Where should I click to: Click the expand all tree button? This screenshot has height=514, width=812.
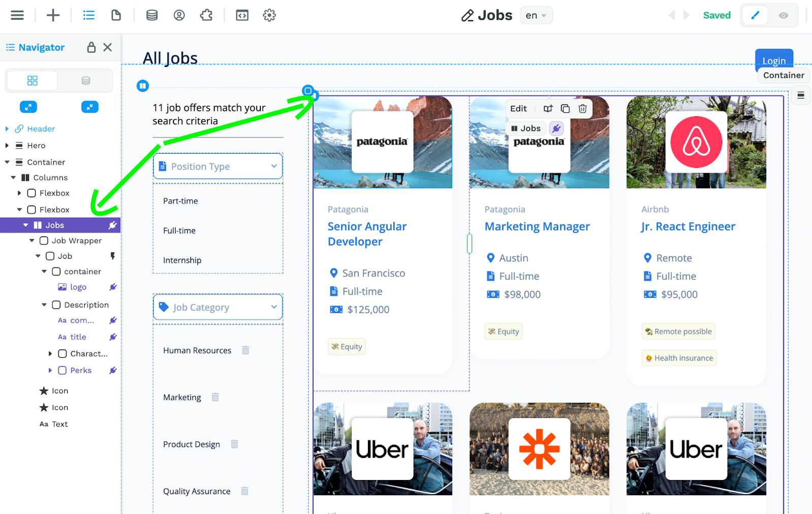(x=28, y=107)
